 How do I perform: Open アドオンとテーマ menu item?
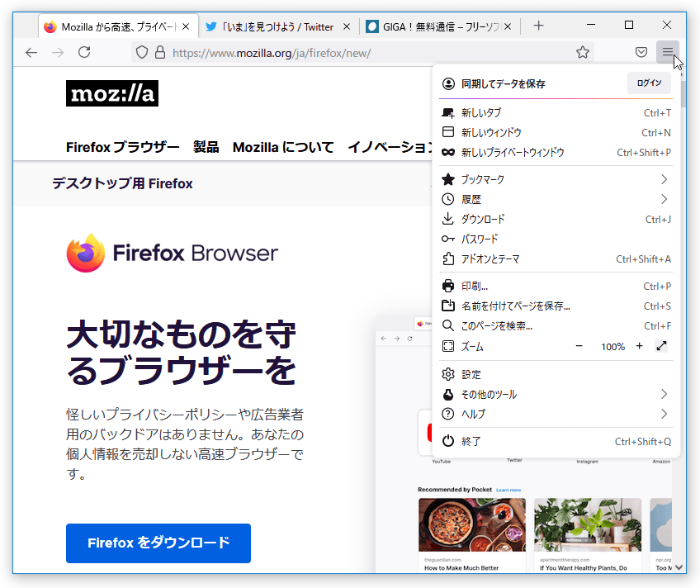pyautogui.click(x=556, y=259)
